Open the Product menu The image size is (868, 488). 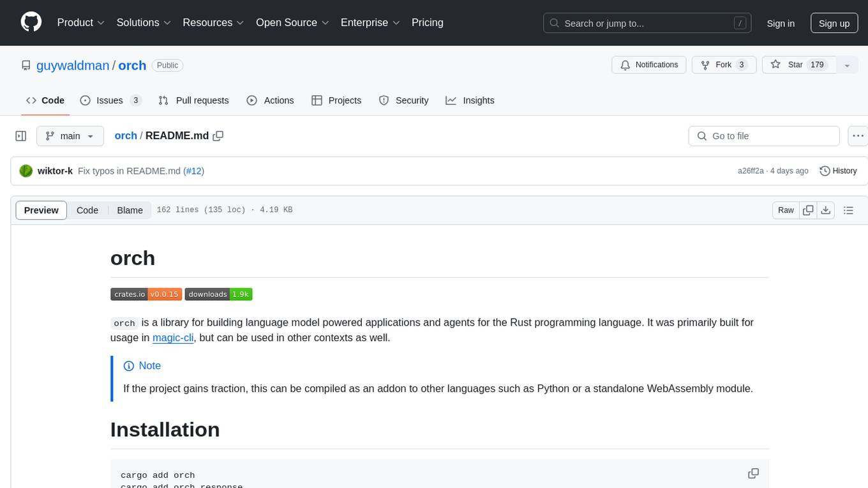point(81,22)
